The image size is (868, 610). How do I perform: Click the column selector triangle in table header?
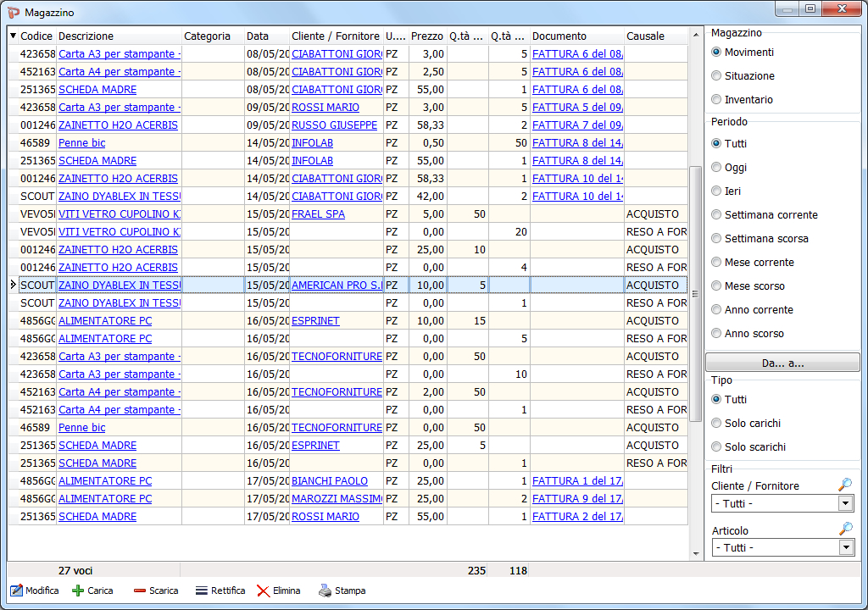pyautogui.click(x=14, y=36)
